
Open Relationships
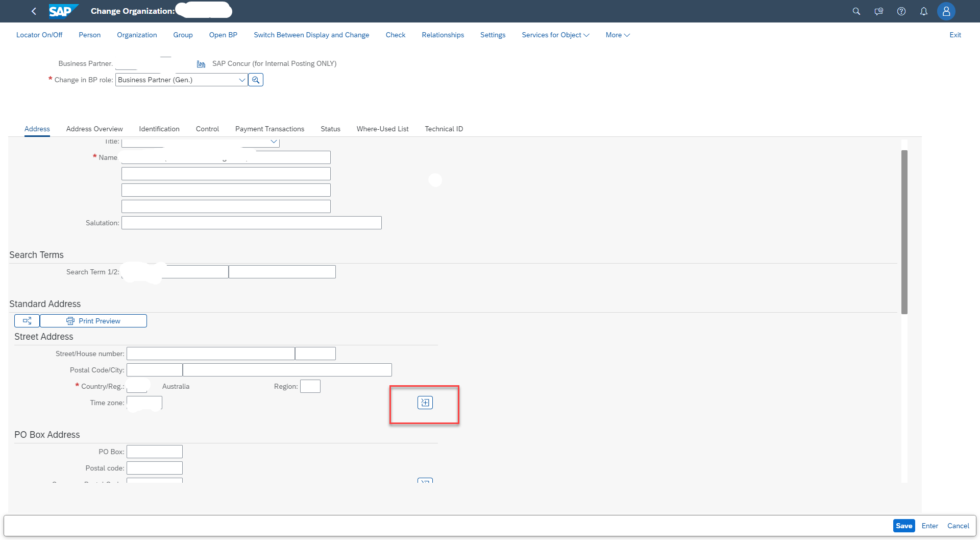[443, 35]
